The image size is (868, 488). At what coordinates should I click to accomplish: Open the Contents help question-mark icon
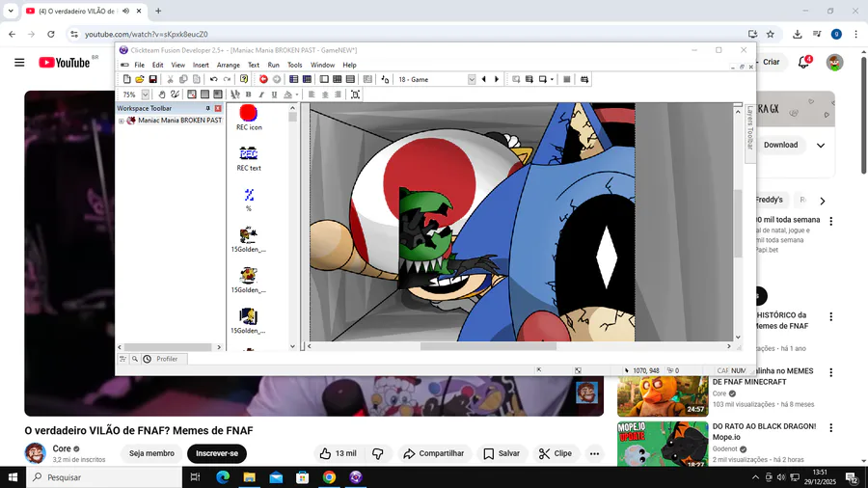244,80
